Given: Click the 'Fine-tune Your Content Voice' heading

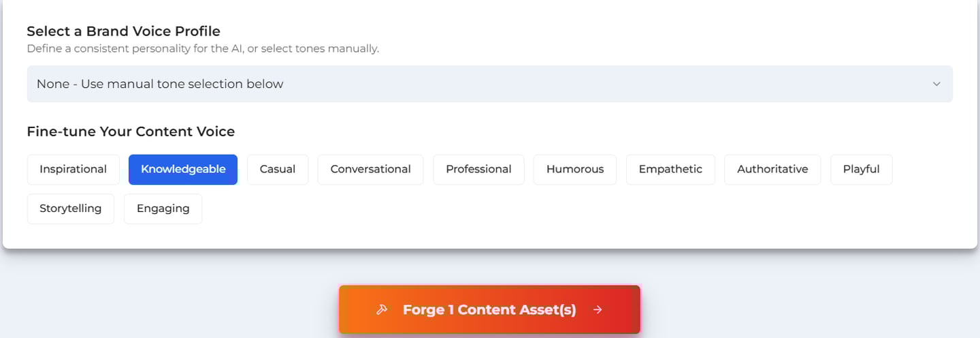Looking at the screenshot, I should [x=131, y=132].
